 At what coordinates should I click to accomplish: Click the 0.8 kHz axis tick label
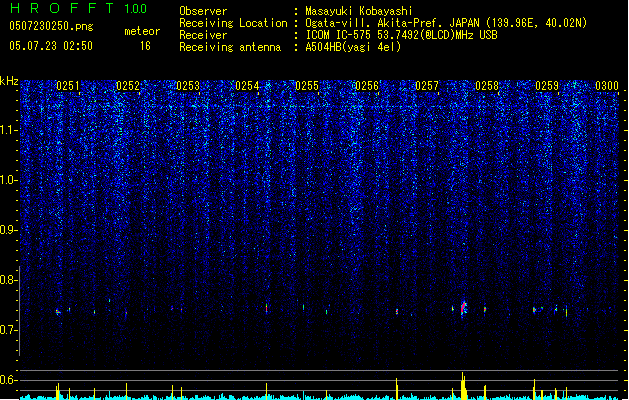click(x=8, y=280)
